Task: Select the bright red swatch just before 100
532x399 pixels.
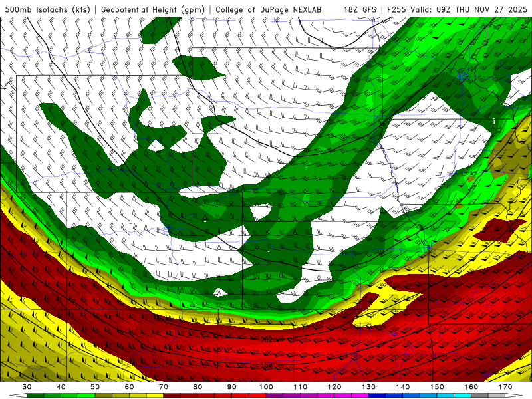Action: (257, 395)
